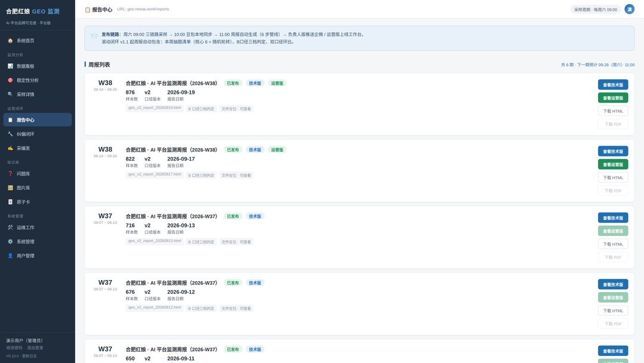The image size is (644, 363).
Task: Click the 运营版 badge on the 2026-09-19 report
Action: [x=277, y=83]
